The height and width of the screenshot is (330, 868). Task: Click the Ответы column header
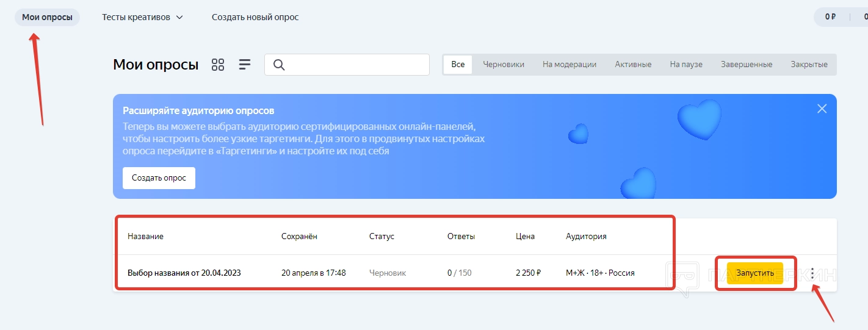[x=461, y=236]
